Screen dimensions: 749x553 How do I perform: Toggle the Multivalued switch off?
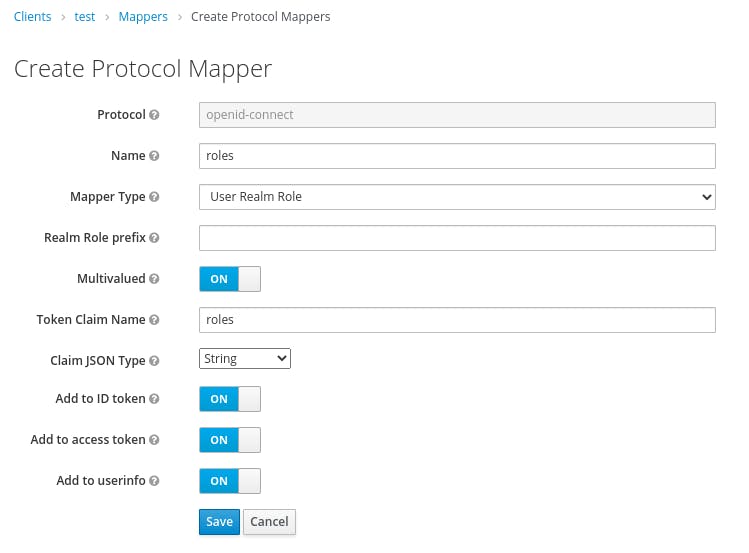pyautogui.click(x=230, y=279)
